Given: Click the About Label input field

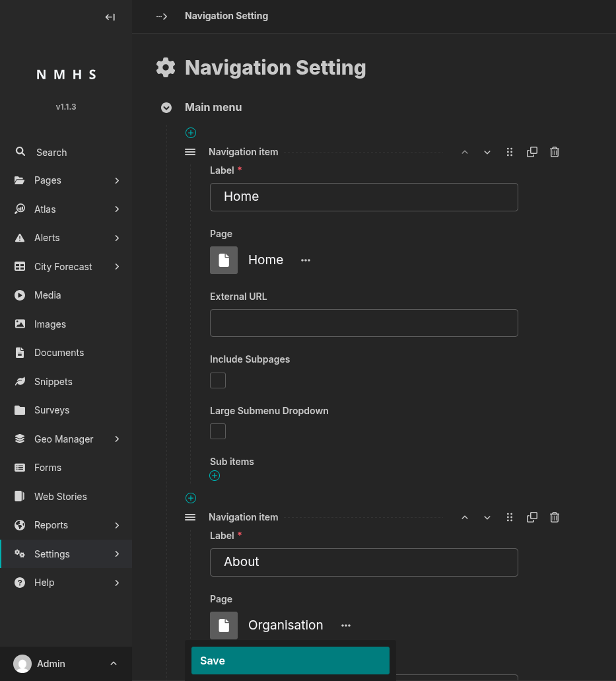Looking at the screenshot, I should 364,562.
